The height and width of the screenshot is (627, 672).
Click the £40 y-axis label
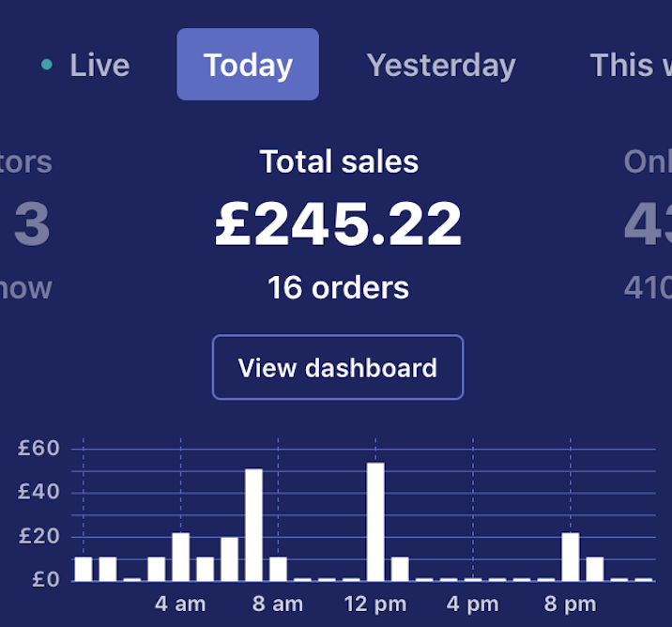click(38, 492)
